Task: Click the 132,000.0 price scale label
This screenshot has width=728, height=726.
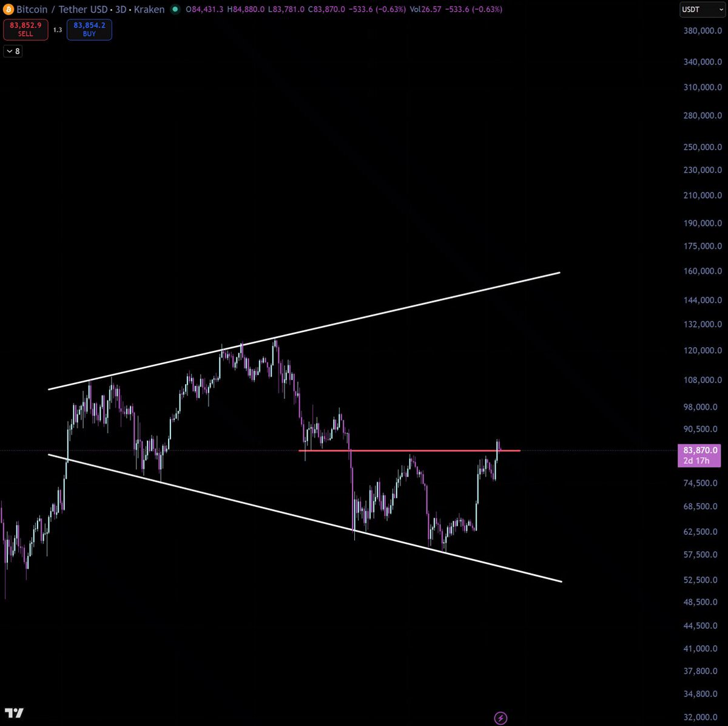Action: [703, 325]
